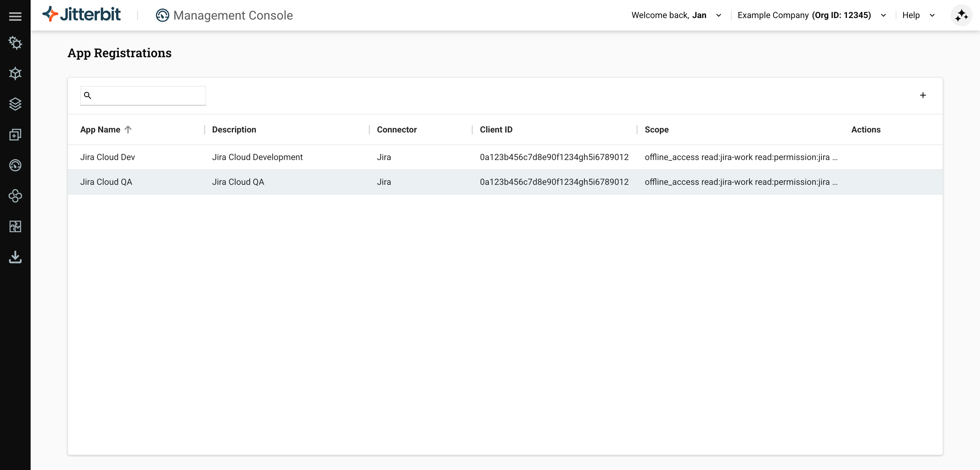Click the stacked layers sidebar icon
The width and height of the screenshot is (980, 470).
click(x=15, y=104)
